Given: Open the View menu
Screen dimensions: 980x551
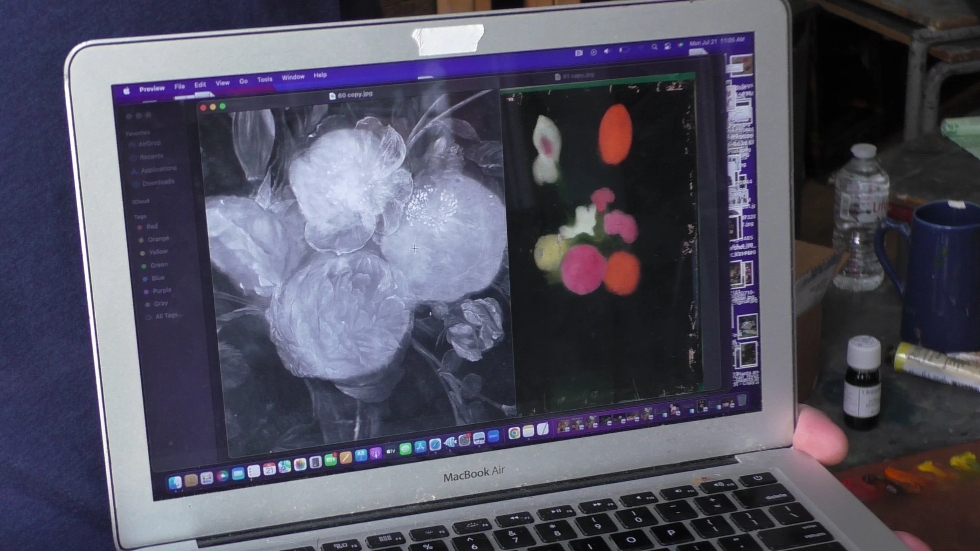Looking at the screenshot, I should coord(222,83).
